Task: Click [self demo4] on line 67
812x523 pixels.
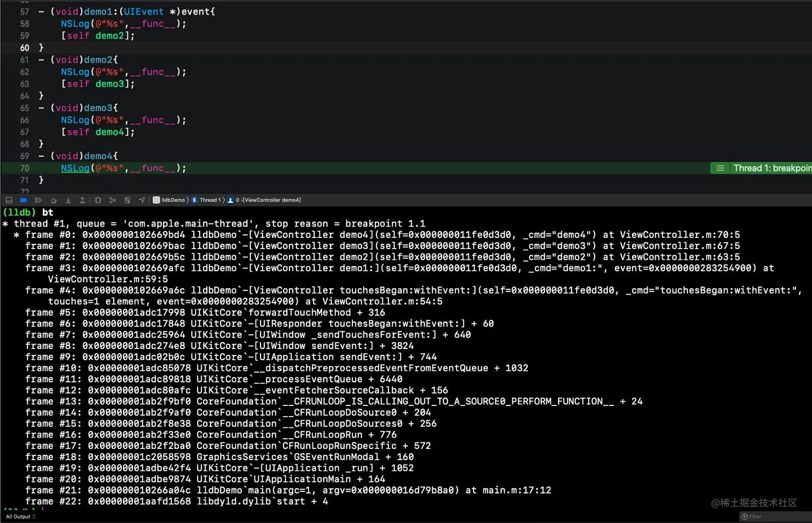Action: point(98,132)
